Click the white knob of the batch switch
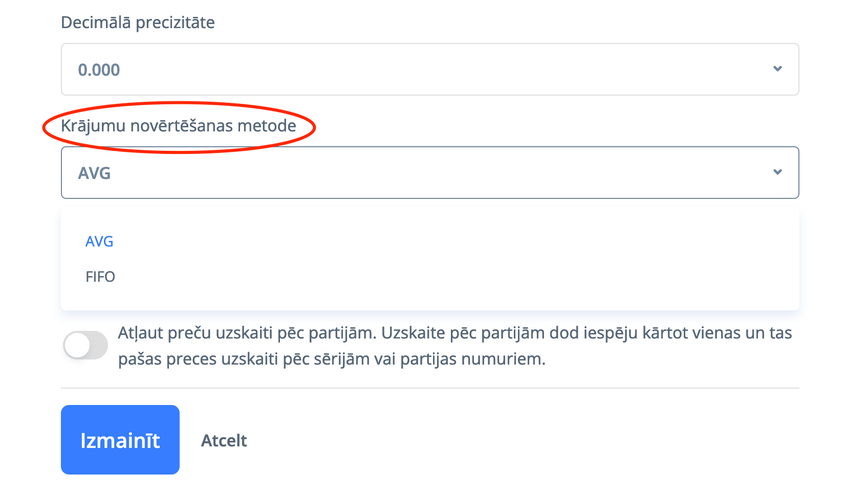Screen dimensions: 868x496 78,345
